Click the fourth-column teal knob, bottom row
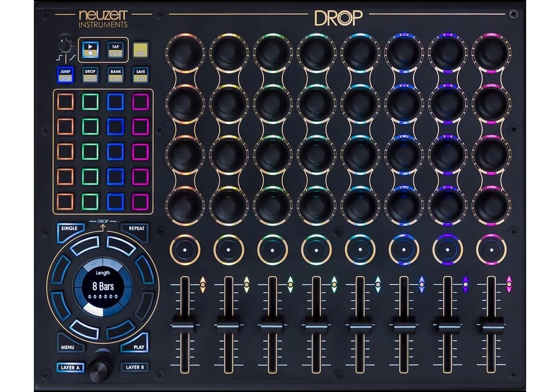Screen dimensions: 560x392 click(x=316, y=206)
